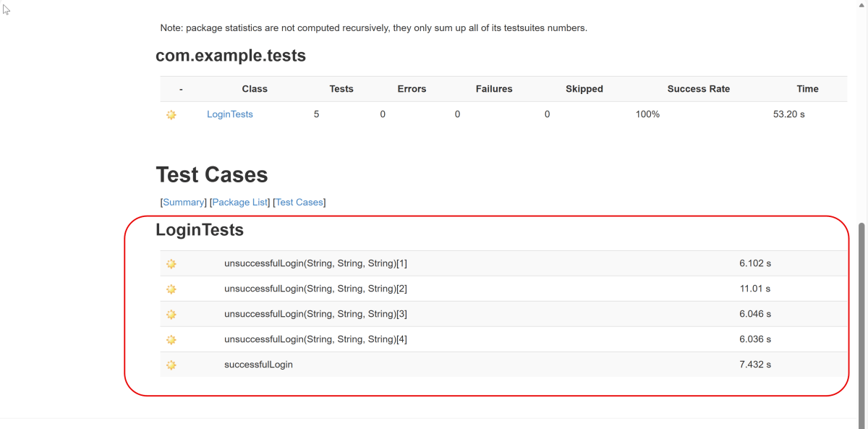Click the Skipped column header

[x=584, y=89]
